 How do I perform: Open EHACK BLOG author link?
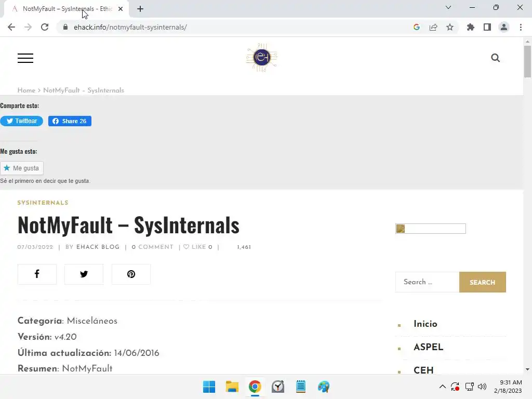98,247
